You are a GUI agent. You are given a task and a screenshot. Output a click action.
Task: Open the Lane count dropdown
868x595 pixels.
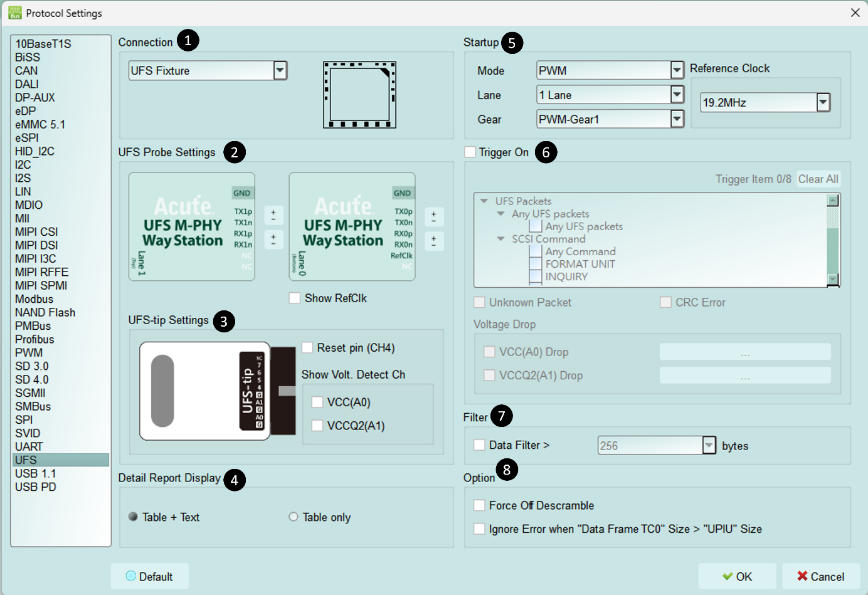point(677,95)
